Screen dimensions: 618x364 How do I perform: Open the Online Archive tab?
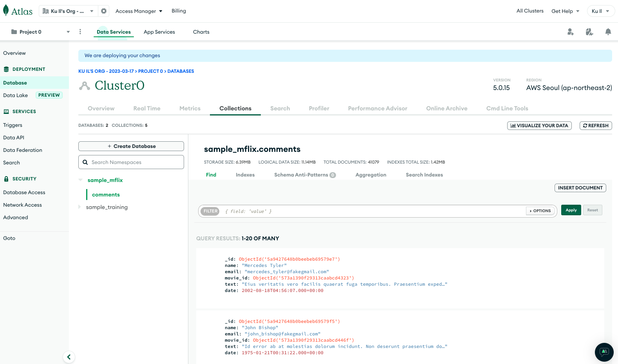(x=447, y=108)
